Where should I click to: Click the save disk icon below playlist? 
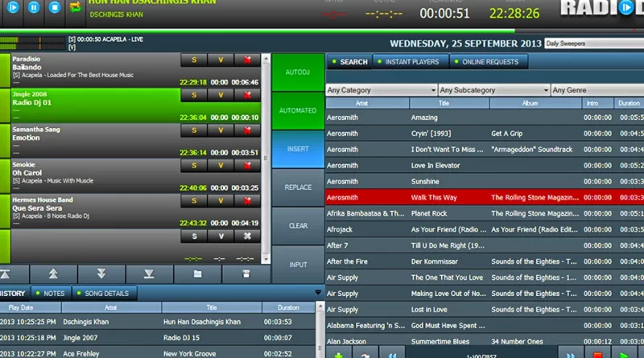[x=246, y=274]
